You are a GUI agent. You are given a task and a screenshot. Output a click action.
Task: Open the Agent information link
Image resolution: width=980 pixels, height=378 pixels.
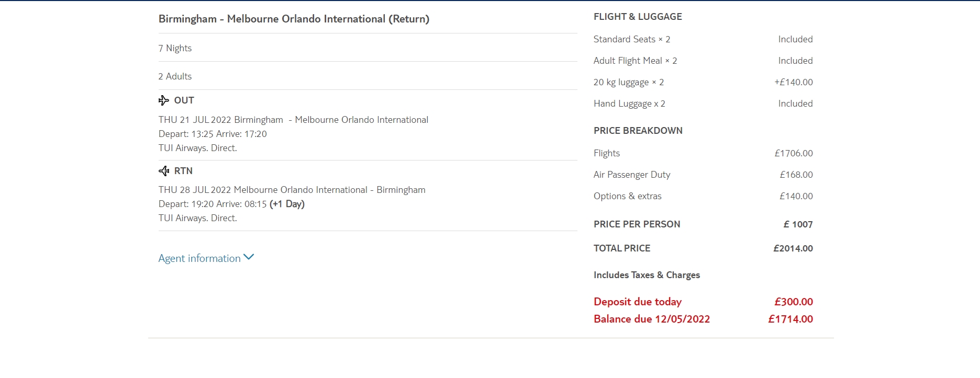click(199, 258)
